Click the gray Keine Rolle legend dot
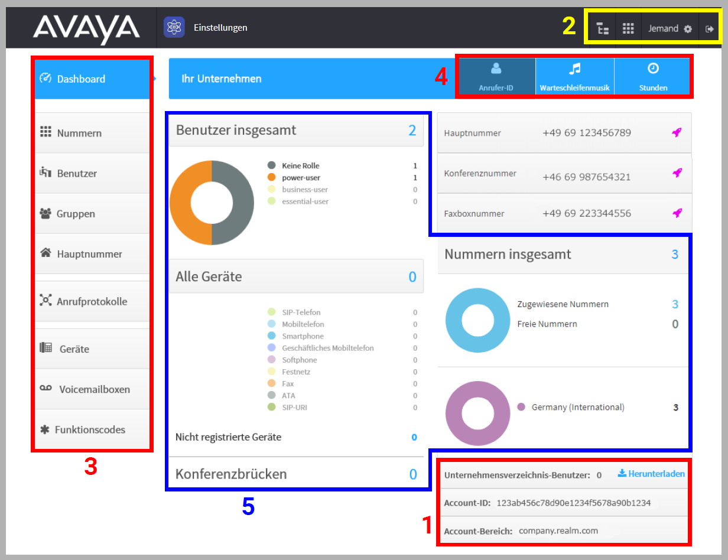Image resolution: width=728 pixels, height=560 pixels. coord(271,165)
